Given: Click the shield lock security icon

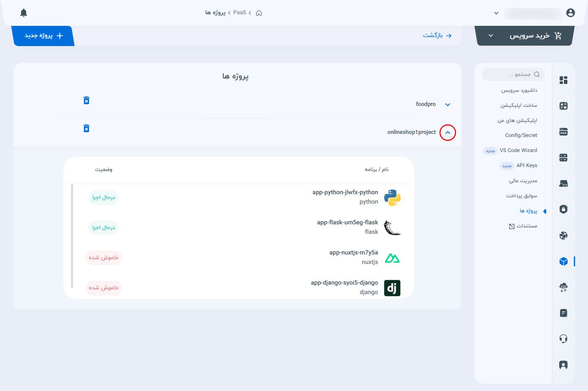Looking at the screenshot, I should (563, 209).
